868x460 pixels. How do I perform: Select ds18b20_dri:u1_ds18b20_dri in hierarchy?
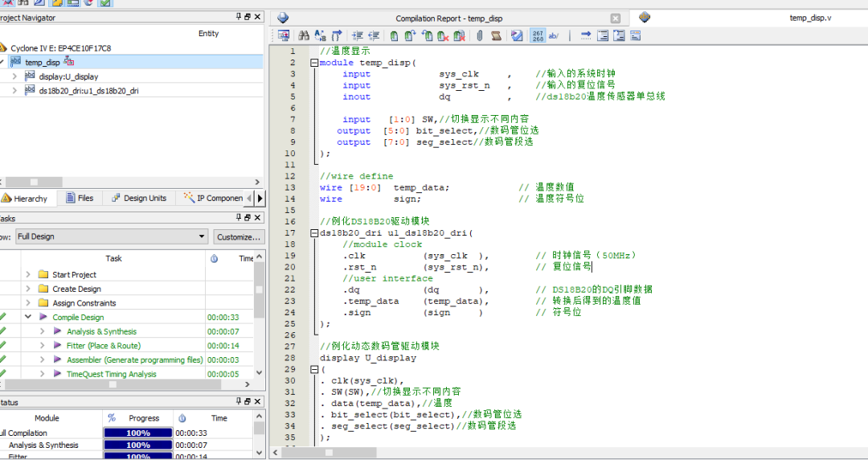(88, 91)
